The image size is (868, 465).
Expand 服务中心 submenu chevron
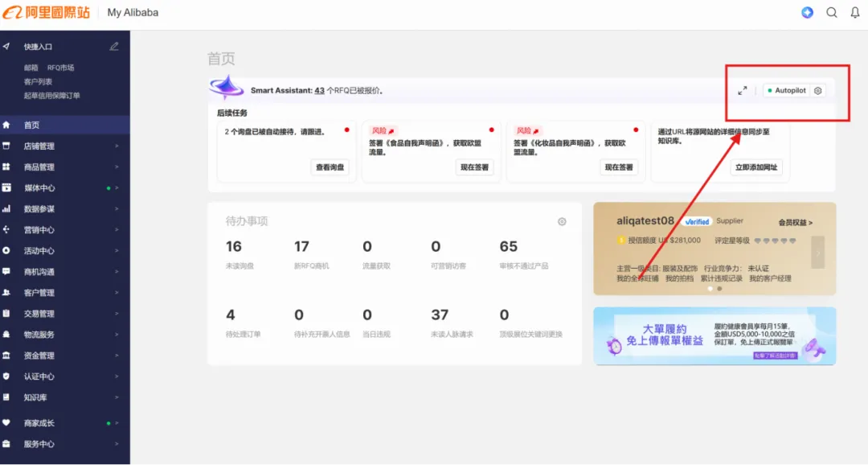pyautogui.click(x=117, y=444)
